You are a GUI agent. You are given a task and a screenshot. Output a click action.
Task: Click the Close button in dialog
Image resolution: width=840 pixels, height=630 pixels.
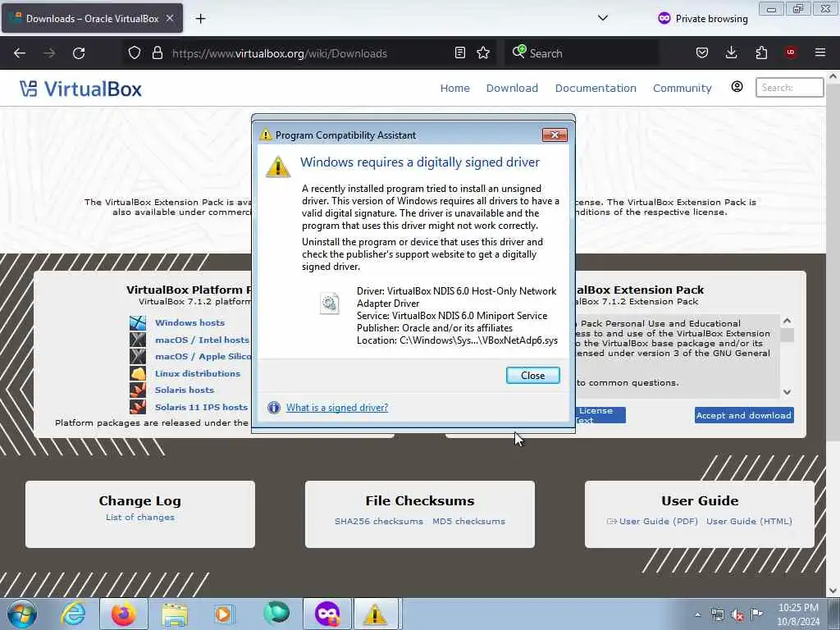pyautogui.click(x=532, y=376)
